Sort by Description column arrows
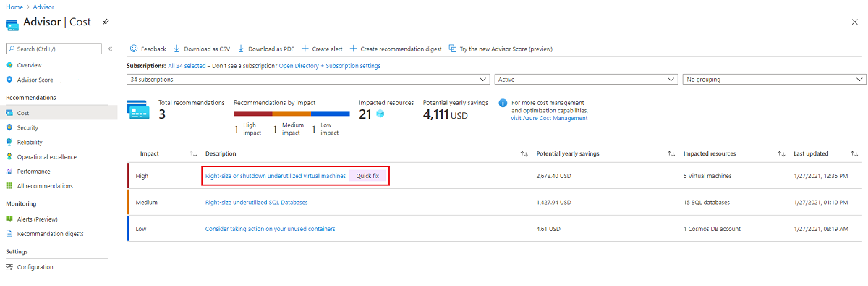Screen dimensions: 868x286 tap(524, 154)
